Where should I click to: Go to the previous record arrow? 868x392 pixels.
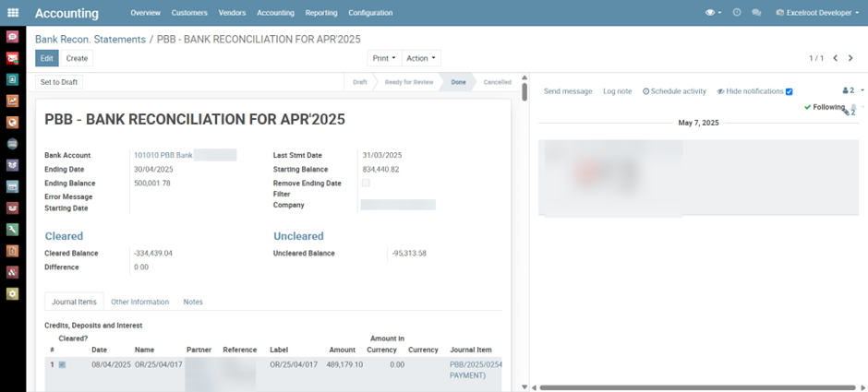836,58
